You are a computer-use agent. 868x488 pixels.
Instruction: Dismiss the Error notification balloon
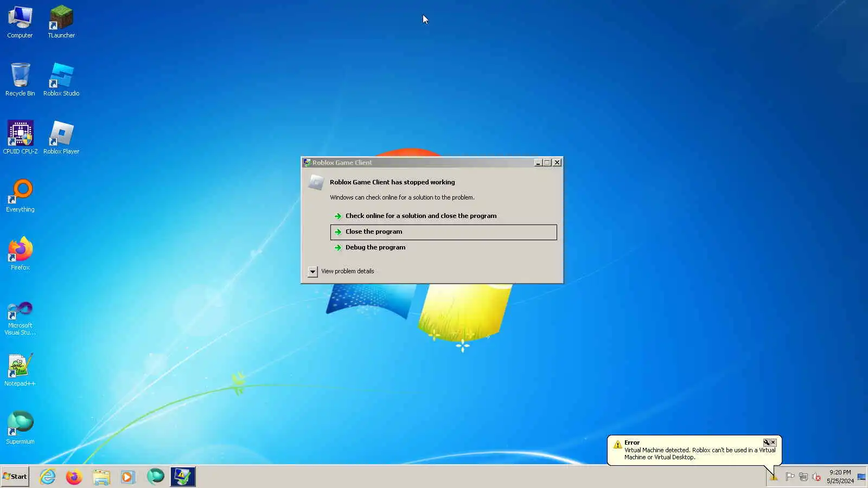tap(774, 442)
